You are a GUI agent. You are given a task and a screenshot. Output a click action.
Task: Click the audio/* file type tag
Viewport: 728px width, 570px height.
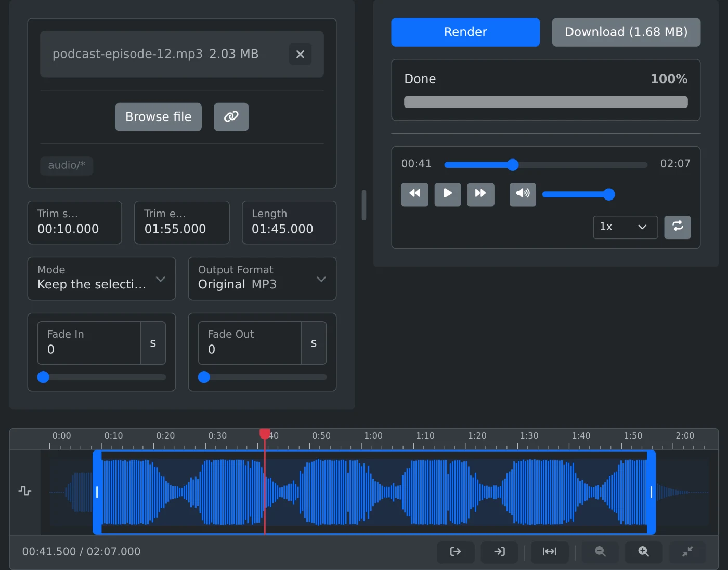pos(67,165)
